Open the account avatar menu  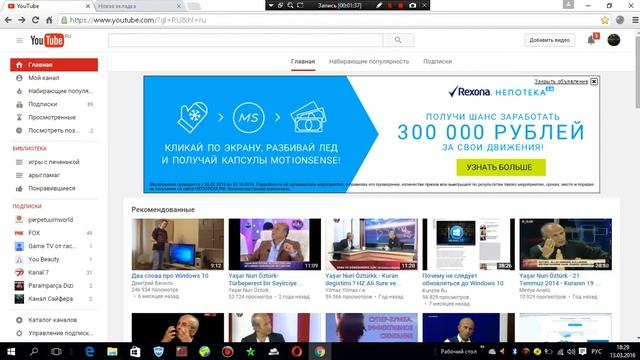tap(613, 40)
